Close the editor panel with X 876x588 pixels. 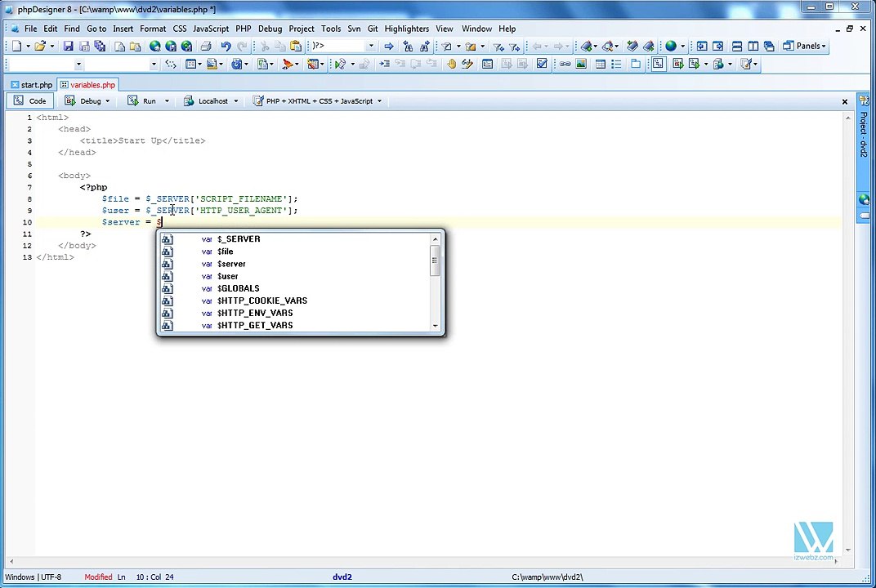(x=845, y=101)
